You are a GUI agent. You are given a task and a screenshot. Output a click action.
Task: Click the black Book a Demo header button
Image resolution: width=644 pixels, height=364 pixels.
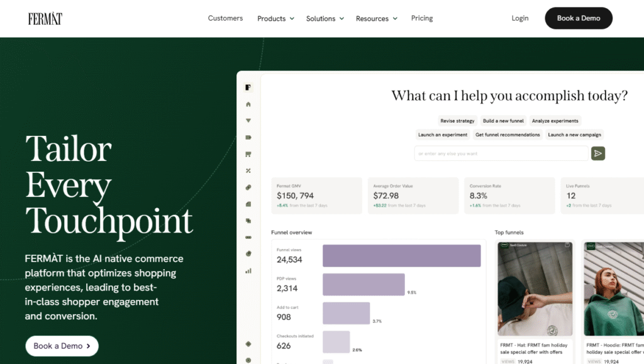coord(579,18)
